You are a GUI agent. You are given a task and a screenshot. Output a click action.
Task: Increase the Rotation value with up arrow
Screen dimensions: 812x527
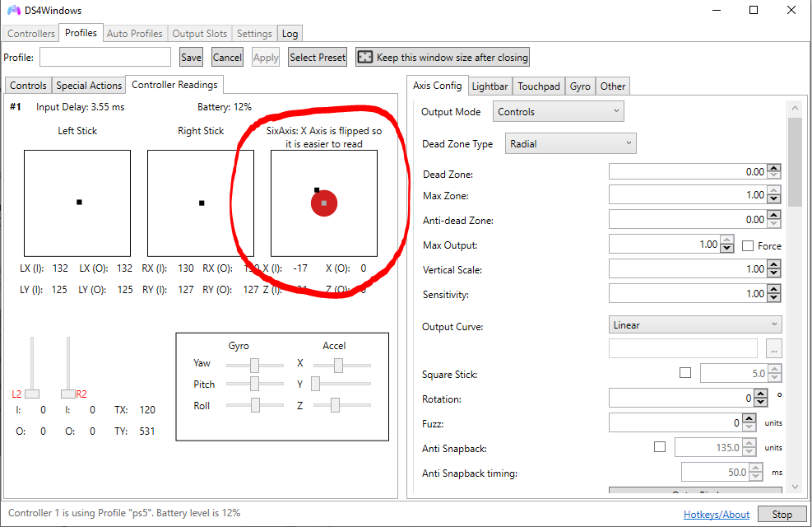click(x=761, y=394)
